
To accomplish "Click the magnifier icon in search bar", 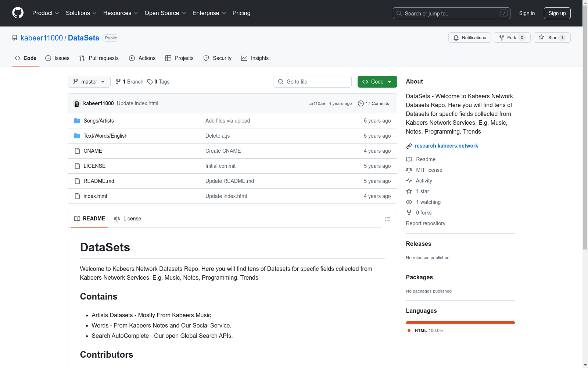I will (x=399, y=13).
